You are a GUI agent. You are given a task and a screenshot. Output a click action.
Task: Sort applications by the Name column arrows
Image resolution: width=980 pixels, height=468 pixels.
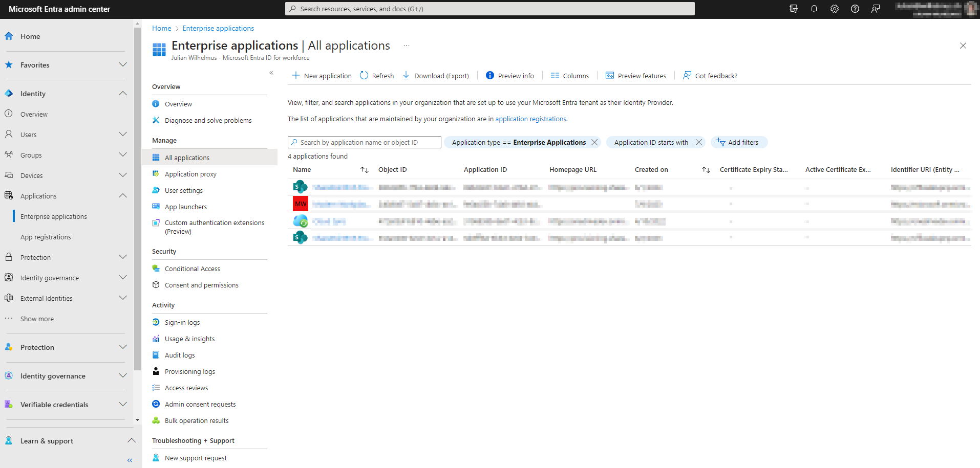point(365,170)
